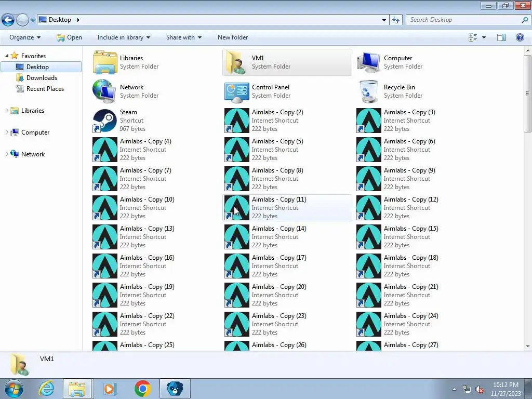Select the Aimlabs - Copy (10) icon
The image size is (532, 399).
click(x=105, y=208)
